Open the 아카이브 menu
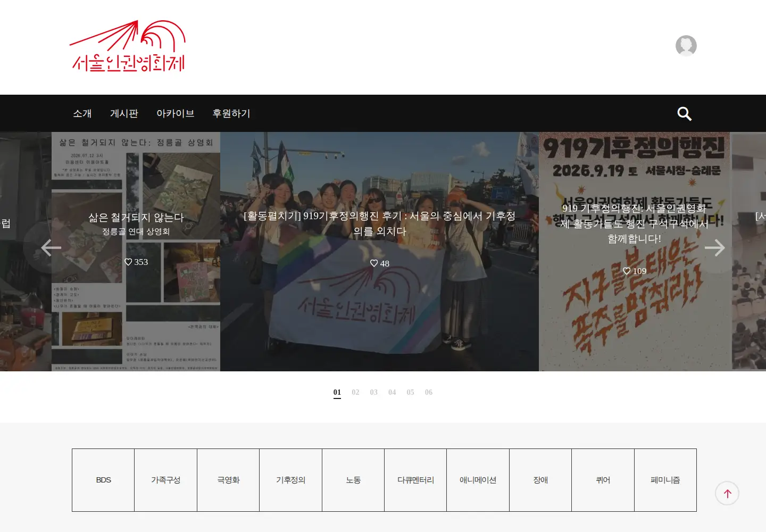This screenshot has width=766, height=532. 176,113
